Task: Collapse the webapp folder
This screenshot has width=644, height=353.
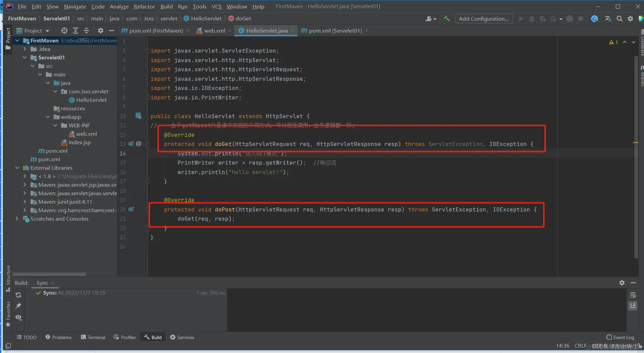Action: pyautogui.click(x=48, y=117)
